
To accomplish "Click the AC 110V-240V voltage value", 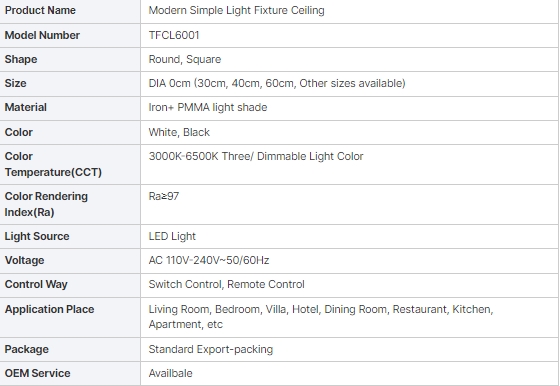I will tap(209, 260).
